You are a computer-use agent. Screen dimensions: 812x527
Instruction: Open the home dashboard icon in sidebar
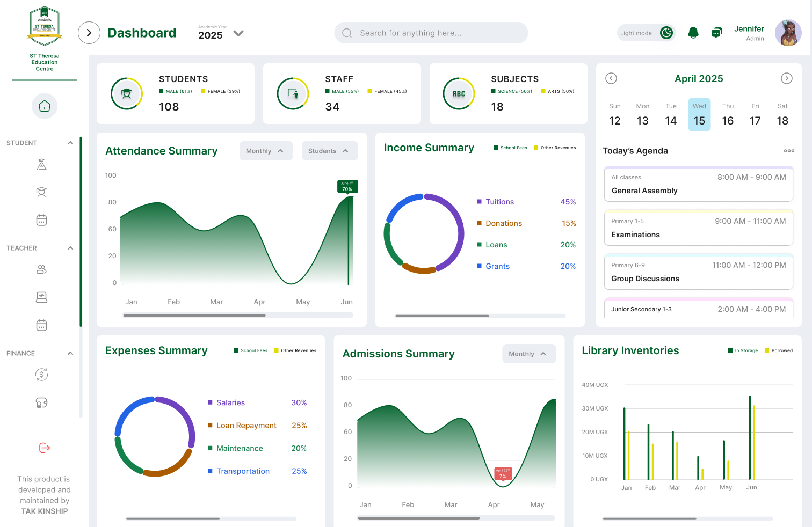click(x=45, y=106)
